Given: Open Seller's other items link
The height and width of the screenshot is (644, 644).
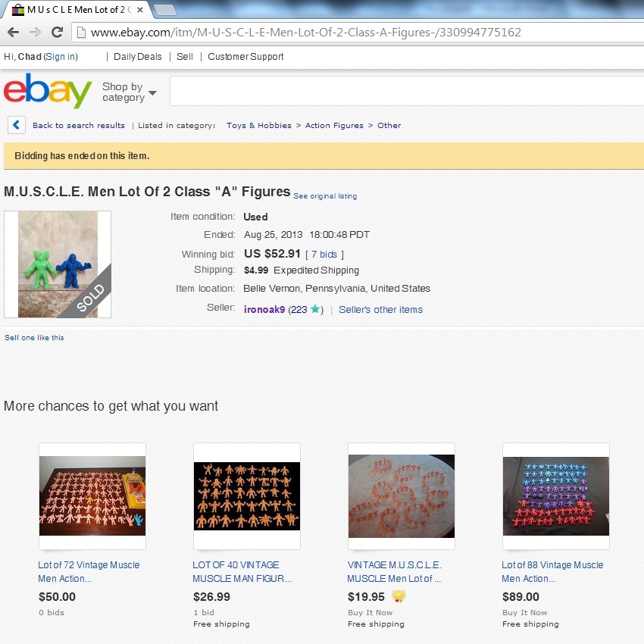Looking at the screenshot, I should [380, 309].
